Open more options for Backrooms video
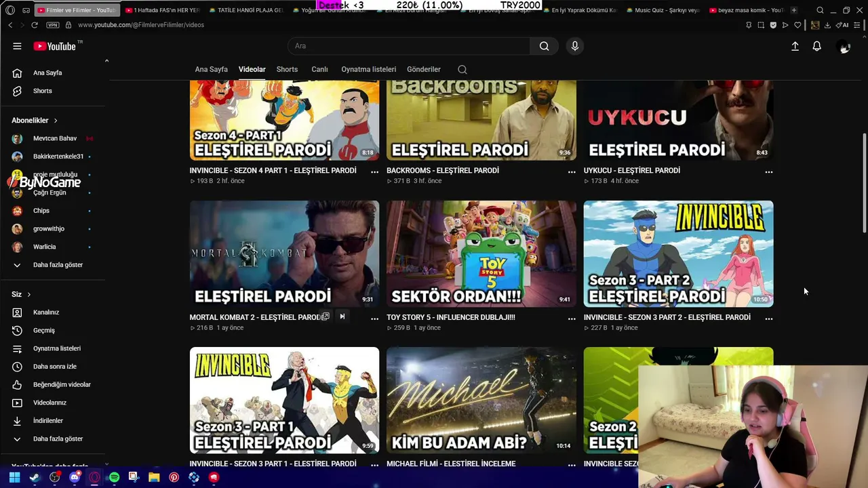Image resolution: width=868 pixels, height=488 pixels. [x=572, y=172]
